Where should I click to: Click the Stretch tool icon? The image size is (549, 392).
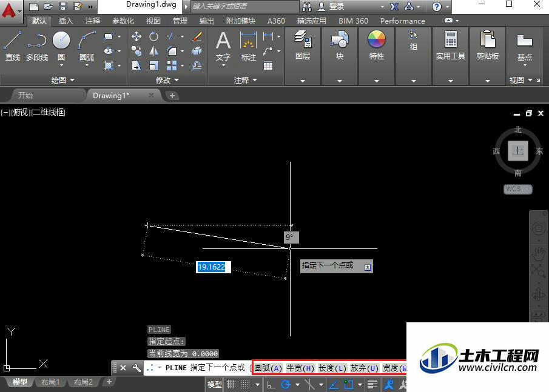[x=136, y=65]
